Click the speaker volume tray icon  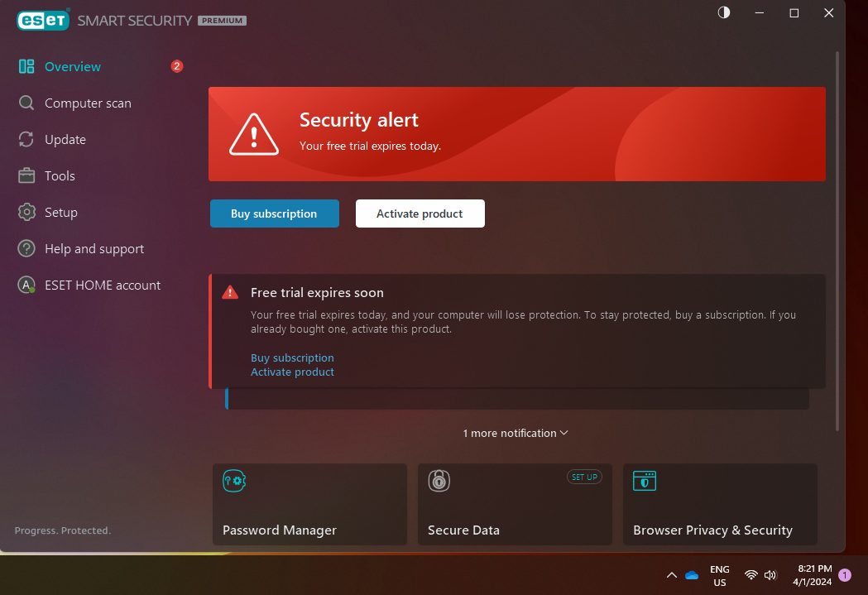[770, 575]
